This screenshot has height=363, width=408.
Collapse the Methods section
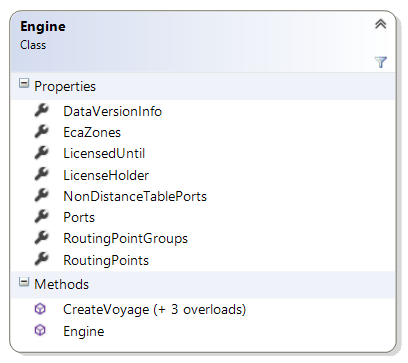24,282
